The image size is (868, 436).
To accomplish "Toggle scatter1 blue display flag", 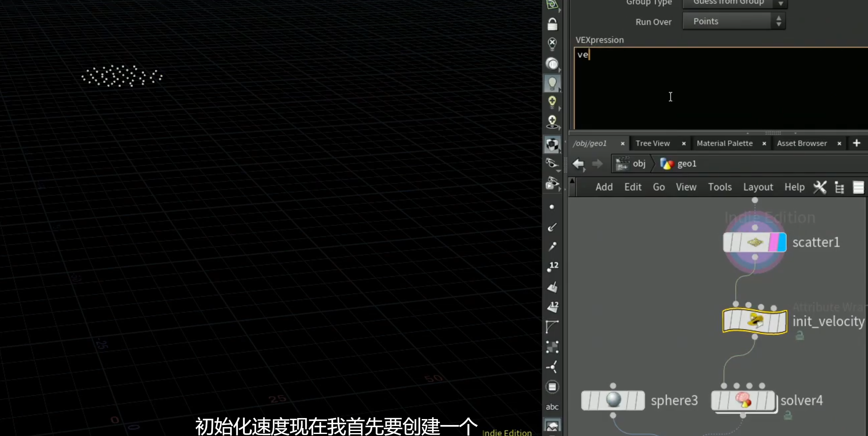I will (x=781, y=242).
